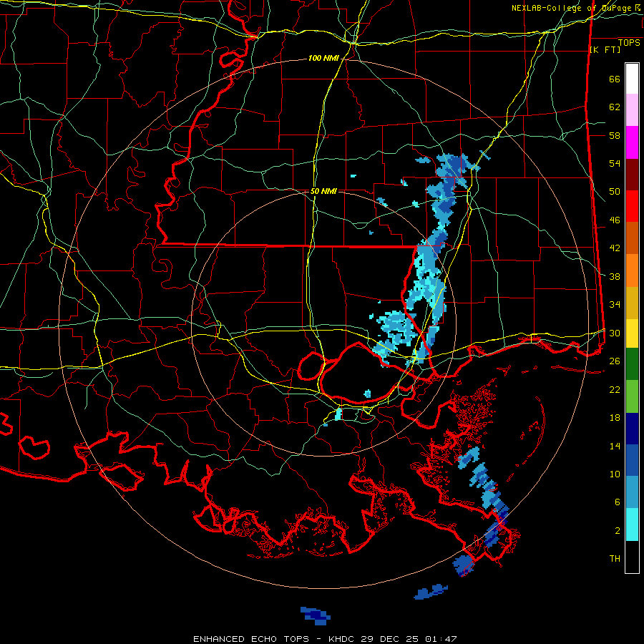Screen dimensions: 644x644
Task: Click the magenta 58 kft legend swatch
Action: [x=632, y=142]
